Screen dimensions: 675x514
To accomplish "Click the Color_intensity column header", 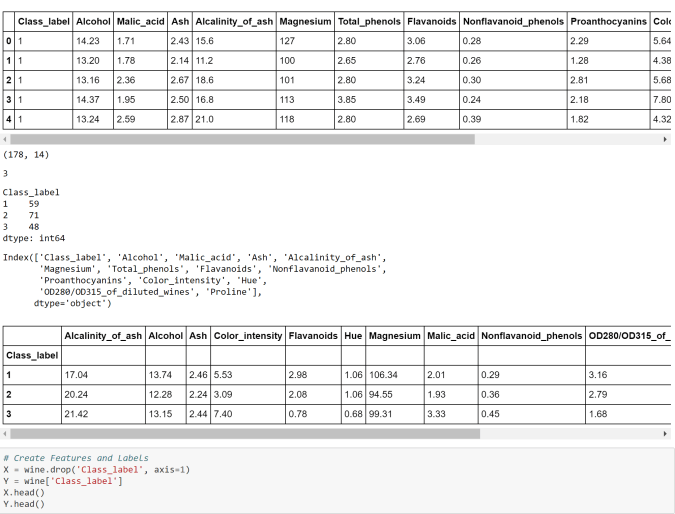I will click(247, 336).
